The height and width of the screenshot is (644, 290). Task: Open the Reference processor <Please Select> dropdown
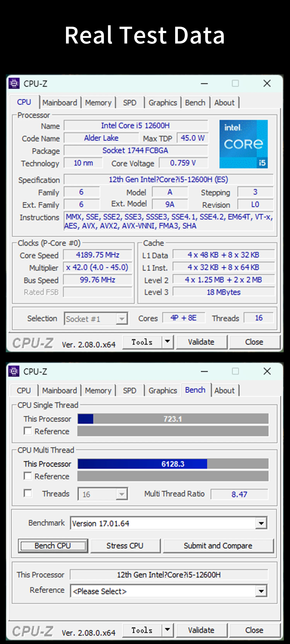pos(261,591)
